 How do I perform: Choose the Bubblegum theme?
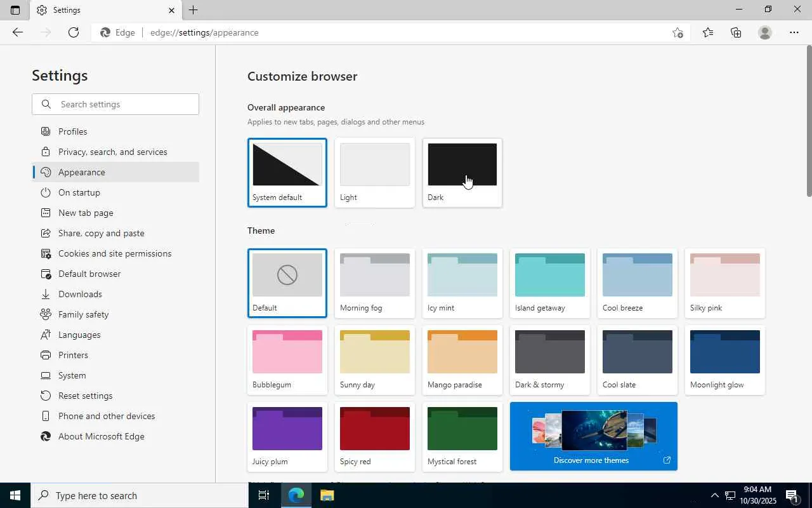287,360
